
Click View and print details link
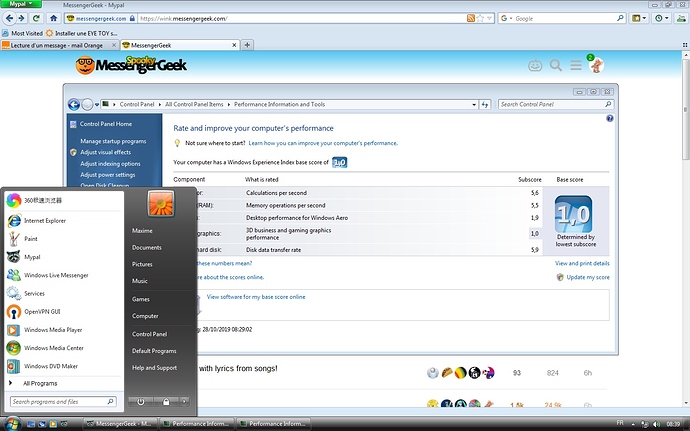(x=582, y=263)
